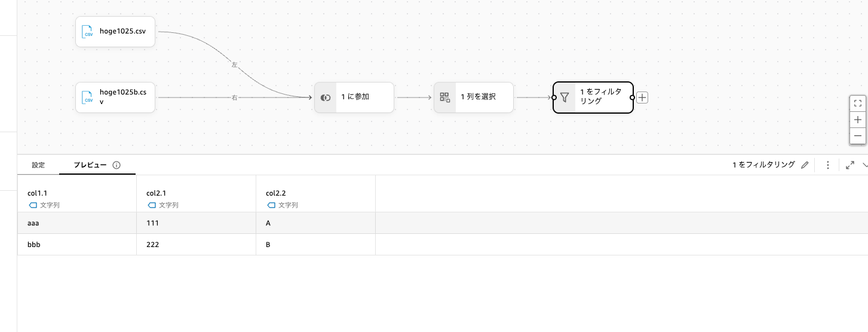Expand the preview panel to full size
The height and width of the screenshot is (332, 868).
coord(851,165)
